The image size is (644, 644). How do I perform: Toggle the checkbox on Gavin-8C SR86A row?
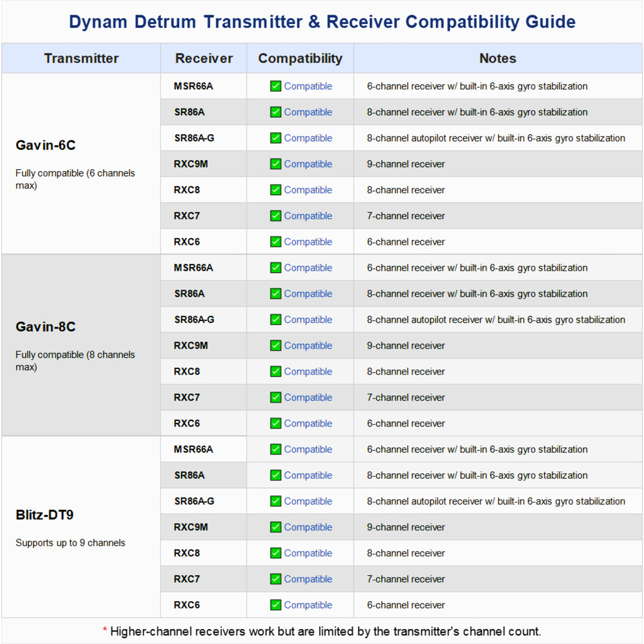click(x=275, y=294)
